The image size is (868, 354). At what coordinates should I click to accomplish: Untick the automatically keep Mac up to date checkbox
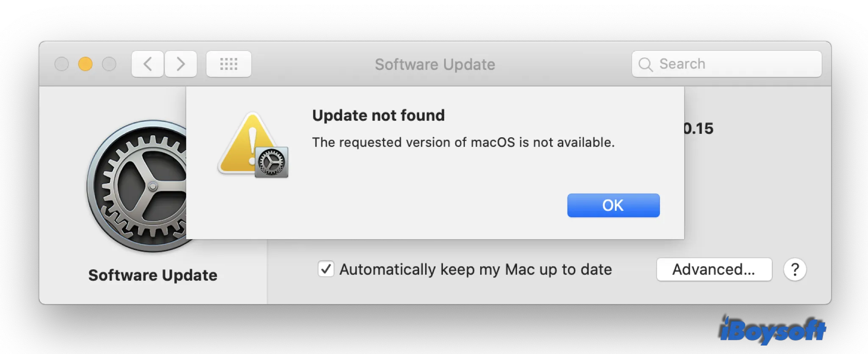pyautogui.click(x=326, y=269)
